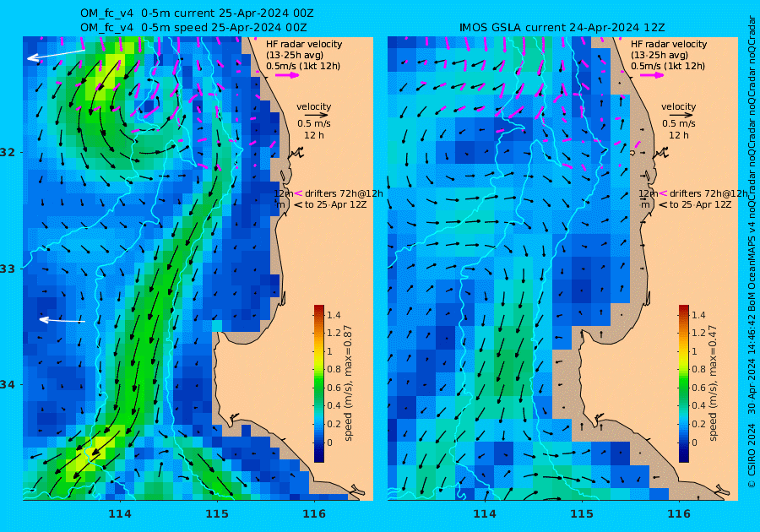760x532 pixels.
Task: Click the '12 h' text in the IMOS GSLA map
Action: 679,135
